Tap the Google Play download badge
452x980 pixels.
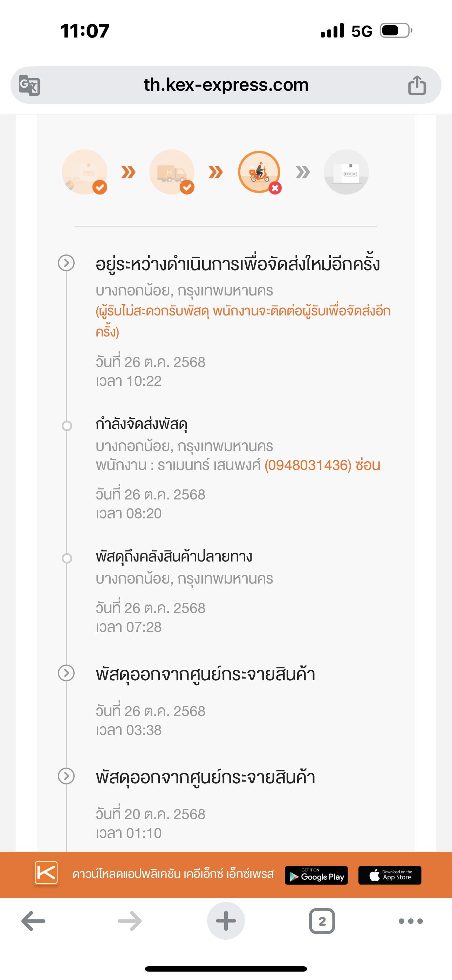[x=316, y=876]
